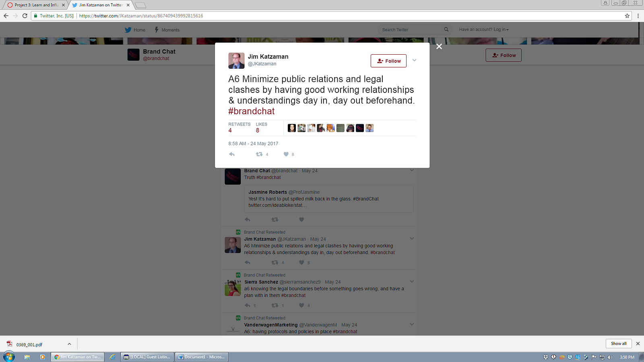Click the timestamp 8:58 AM - 24 May 2017
This screenshot has width=644, height=362.
[x=253, y=144]
